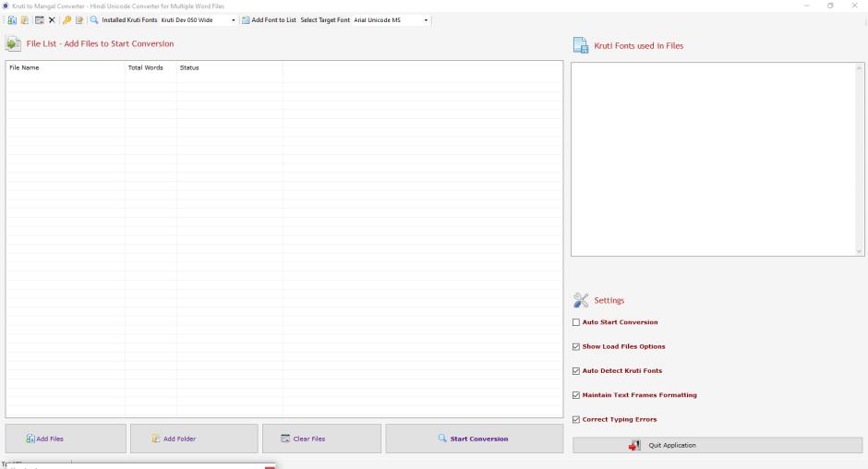Click the fonts list scrollbar down arrow
This screenshot has width=868, height=469.
click(859, 251)
